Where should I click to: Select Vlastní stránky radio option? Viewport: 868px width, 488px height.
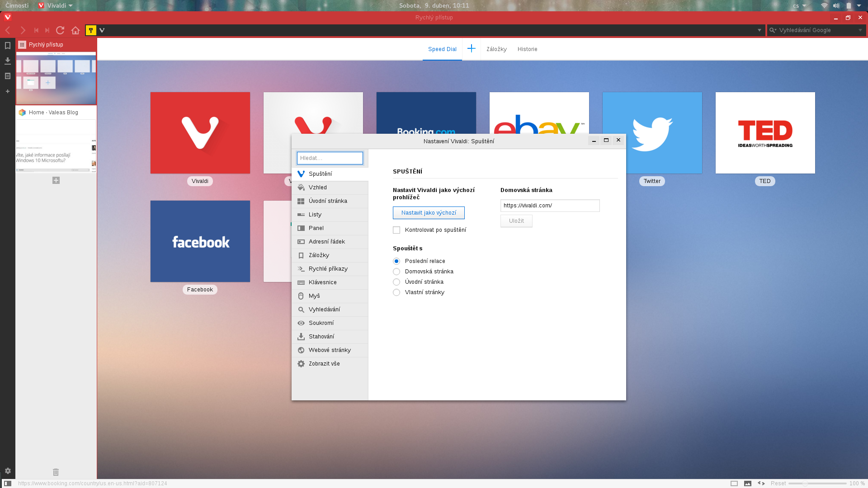pos(396,292)
